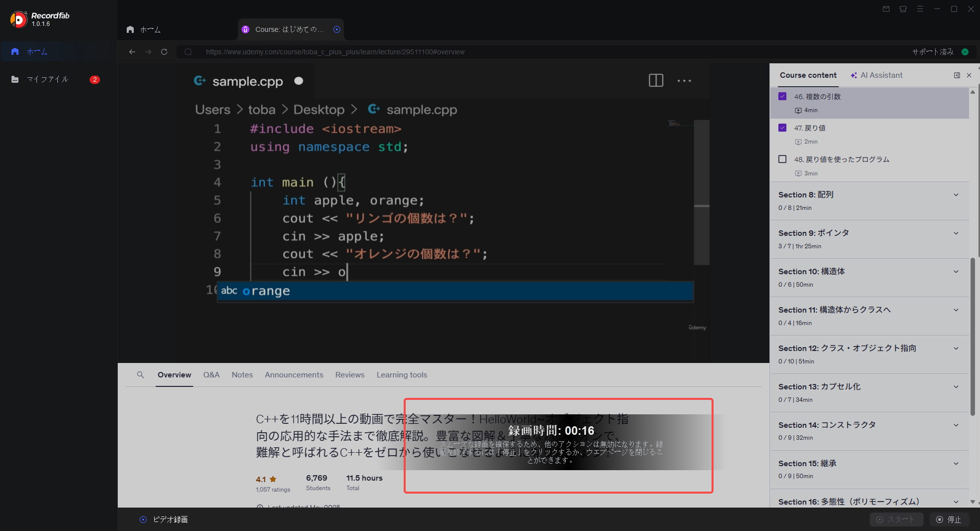Expand Section 14: コンストラクタ
Image resolution: width=980 pixels, height=531 pixels.
(870, 431)
